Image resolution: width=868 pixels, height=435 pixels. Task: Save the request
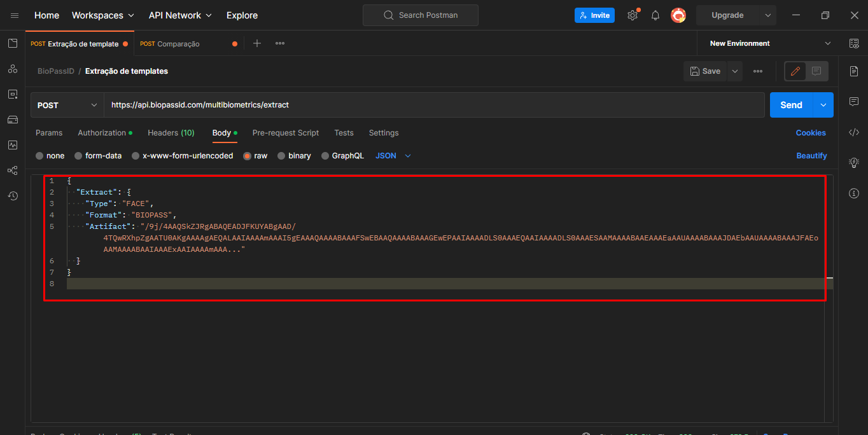(x=705, y=71)
